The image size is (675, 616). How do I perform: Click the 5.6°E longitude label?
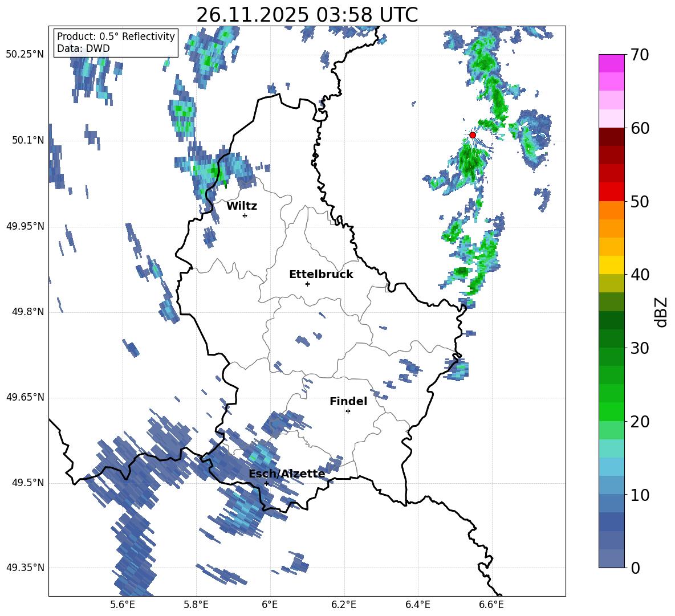(123, 605)
